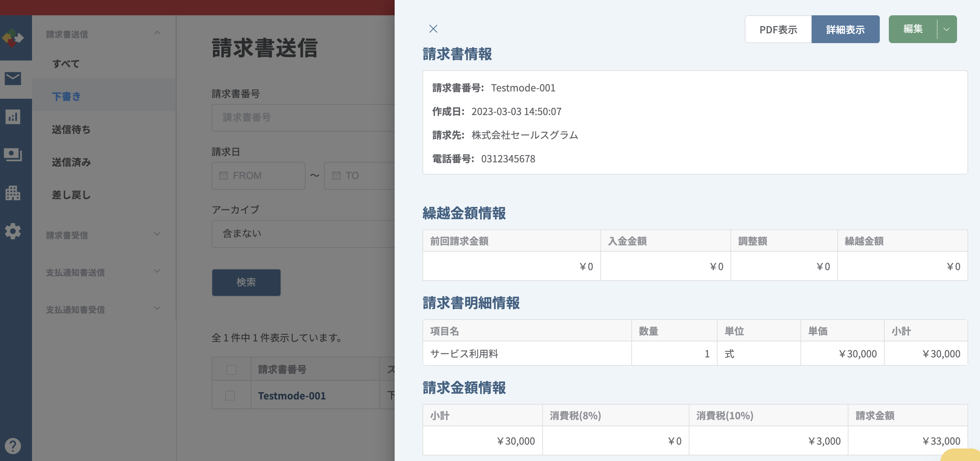Screen dimensions: 980x461
Task: Switch to 詳細表示 view
Action: [845, 29]
